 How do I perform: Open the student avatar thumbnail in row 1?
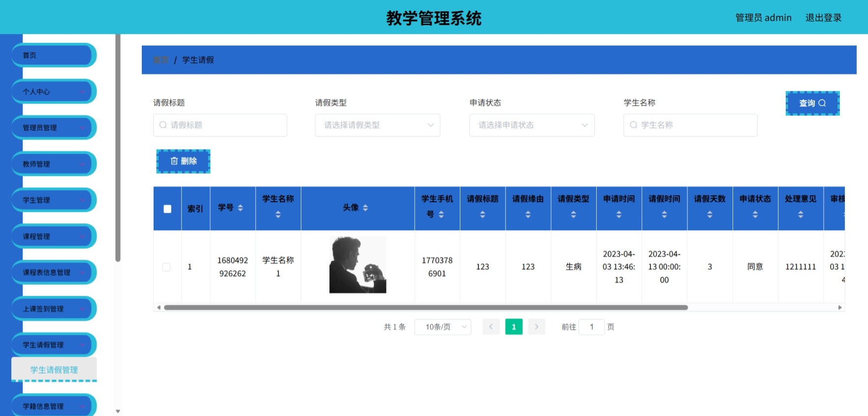[x=358, y=265]
